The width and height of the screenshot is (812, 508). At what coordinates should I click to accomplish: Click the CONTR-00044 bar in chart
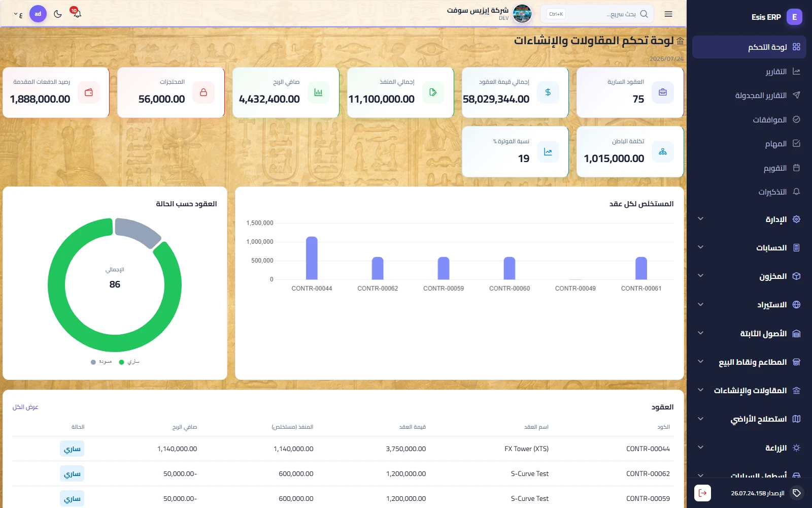coord(312,258)
